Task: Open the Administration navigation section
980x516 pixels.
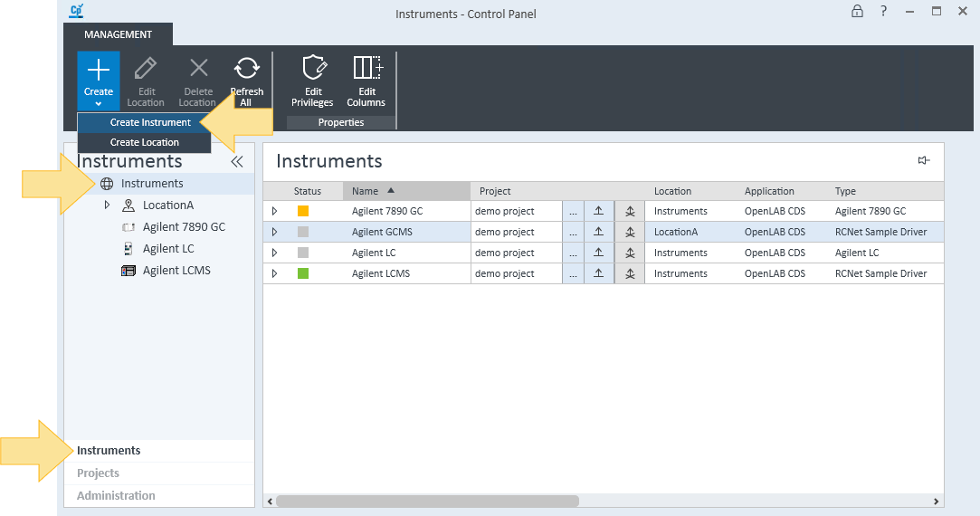Action: point(159,495)
